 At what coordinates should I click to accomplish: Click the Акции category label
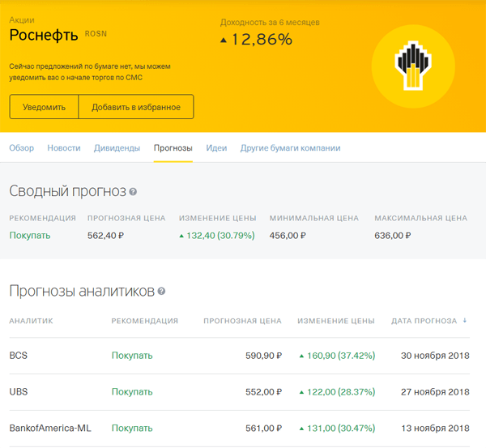[x=22, y=19]
